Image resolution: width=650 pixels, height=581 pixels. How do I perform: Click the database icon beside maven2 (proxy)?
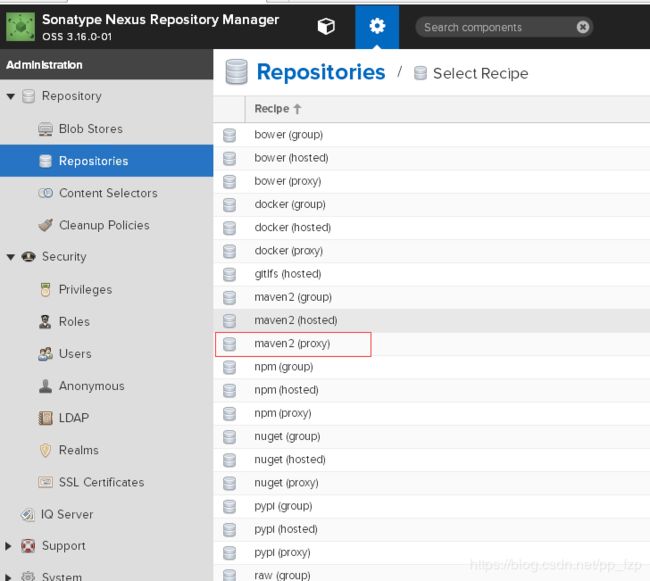pos(229,344)
